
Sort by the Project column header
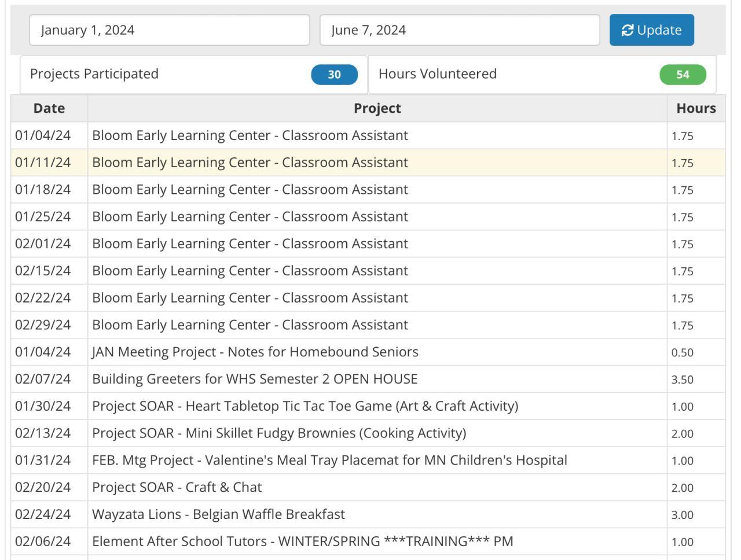tap(377, 108)
